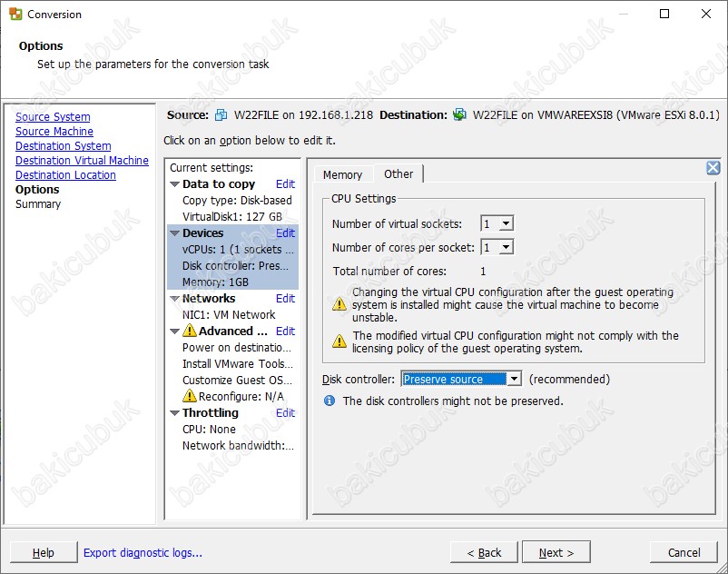The image size is (728, 574).
Task: Select Network bandwidth row
Action: pos(238,445)
